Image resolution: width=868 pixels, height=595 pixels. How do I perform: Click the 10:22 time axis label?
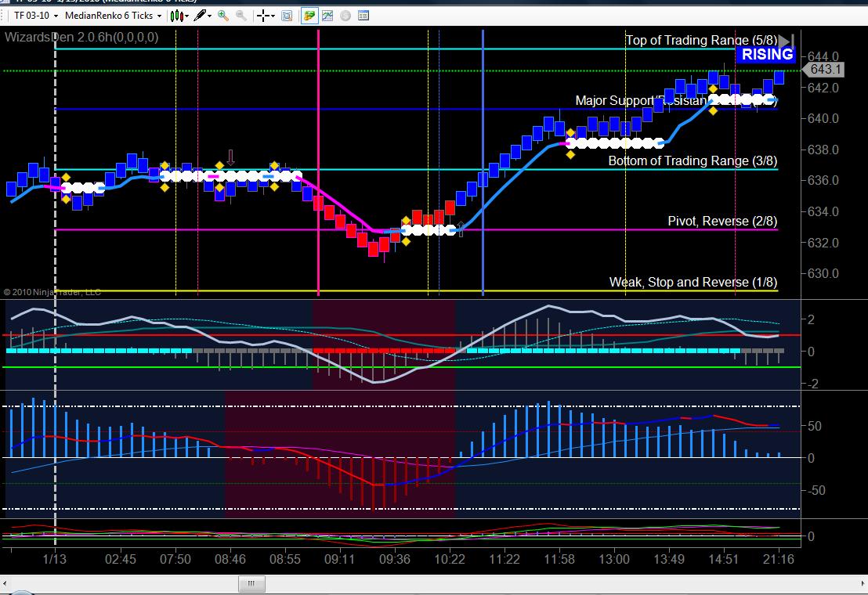click(450, 559)
